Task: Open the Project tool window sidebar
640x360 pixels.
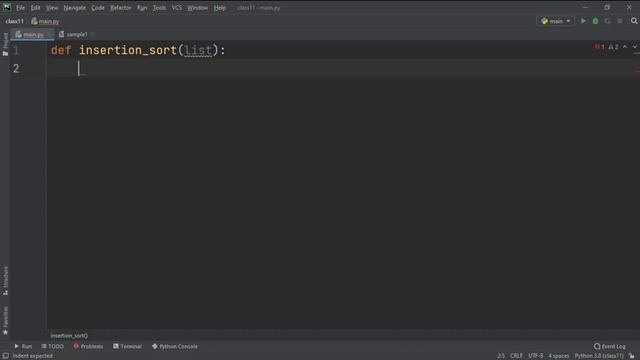Action: click(5, 44)
